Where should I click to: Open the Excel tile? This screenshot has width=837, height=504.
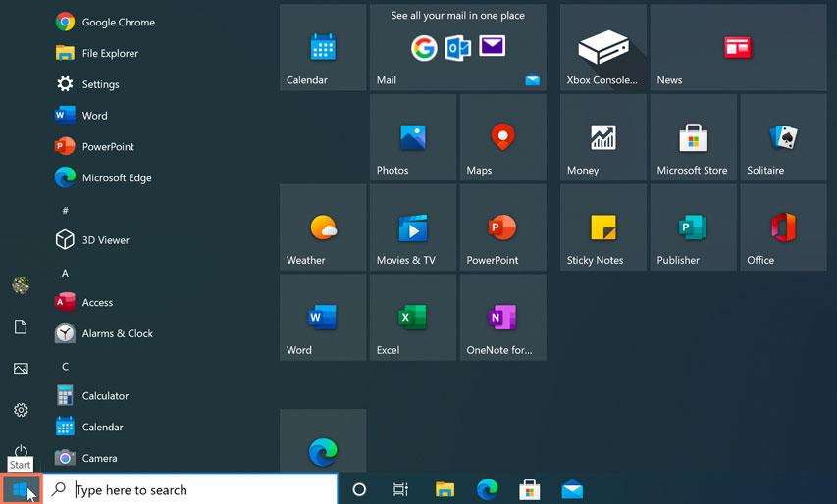pos(413,318)
